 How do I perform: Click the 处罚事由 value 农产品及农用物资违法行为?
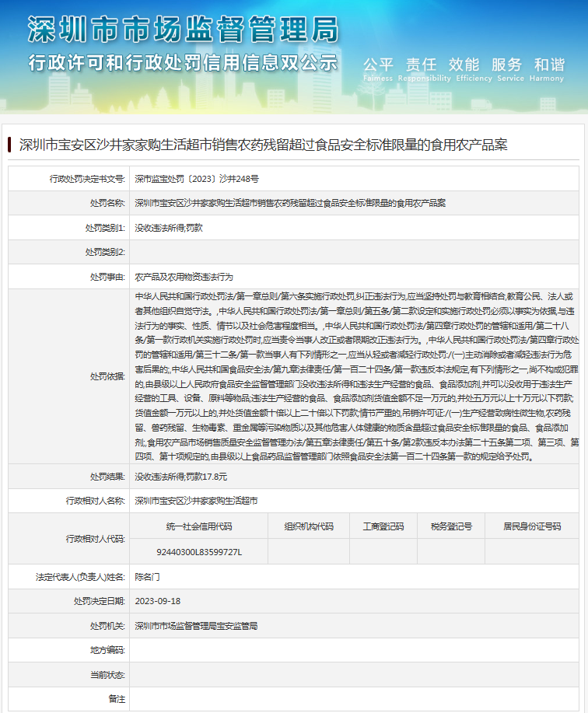point(184,277)
